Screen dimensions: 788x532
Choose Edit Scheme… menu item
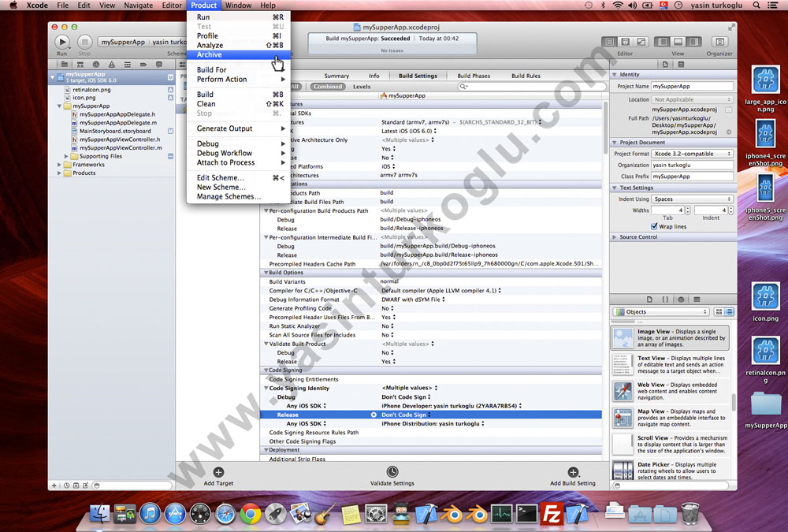pos(238,178)
